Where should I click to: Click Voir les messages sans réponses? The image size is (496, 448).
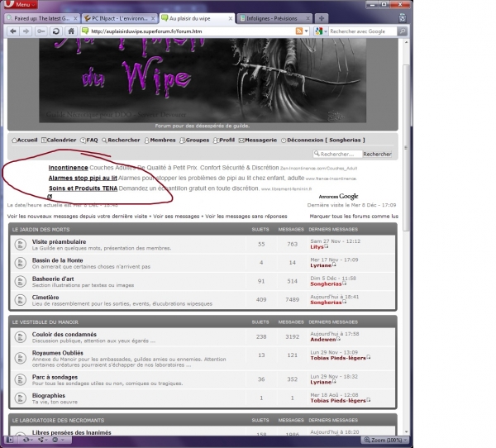[x=246, y=217]
